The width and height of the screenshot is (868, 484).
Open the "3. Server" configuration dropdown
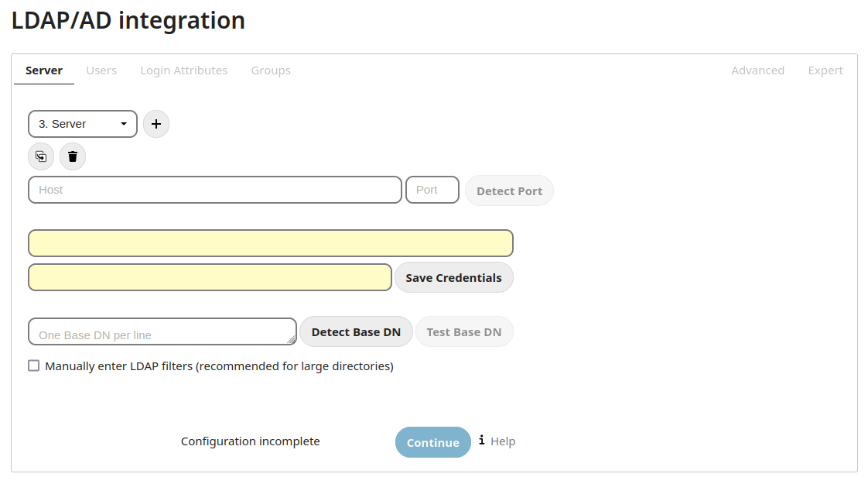pyautogui.click(x=82, y=123)
